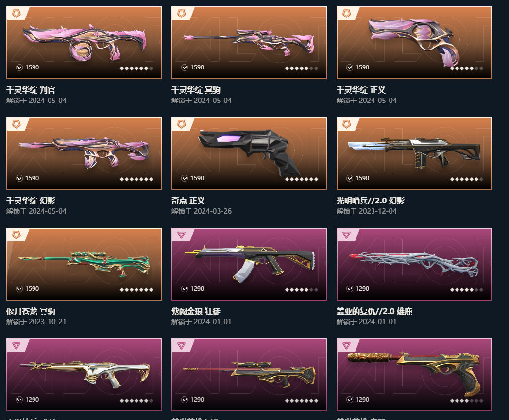
Task: Select the white-gold rifle skin thumbnail in bottom row
Action: [84, 374]
